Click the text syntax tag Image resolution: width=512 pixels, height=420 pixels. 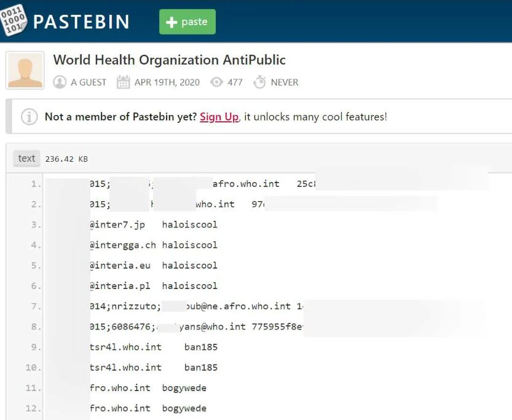(26, 158)
